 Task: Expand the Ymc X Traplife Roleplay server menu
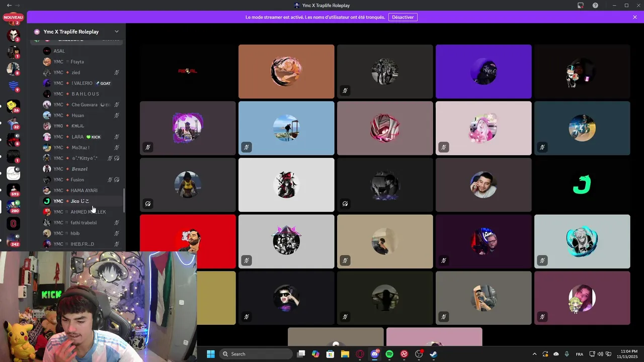pos(117,32)
